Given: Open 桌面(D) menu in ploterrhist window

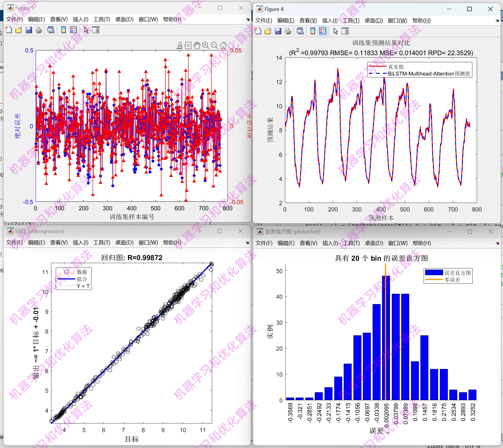Looking at the screenshot, I should pos(374,243).
